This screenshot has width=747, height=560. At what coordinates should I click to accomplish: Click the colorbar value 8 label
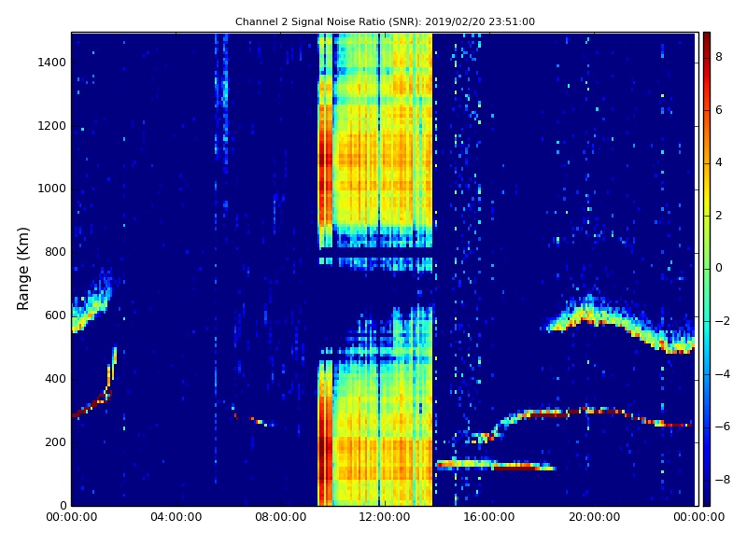719,57
